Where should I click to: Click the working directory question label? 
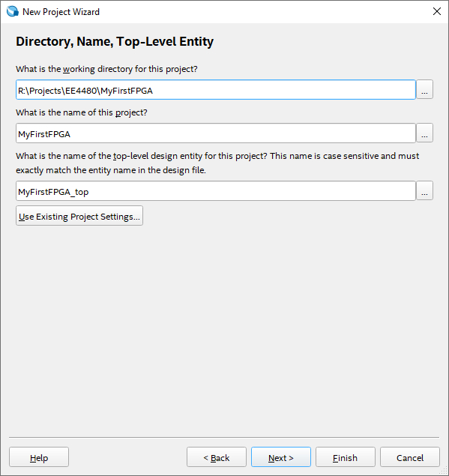106,69
